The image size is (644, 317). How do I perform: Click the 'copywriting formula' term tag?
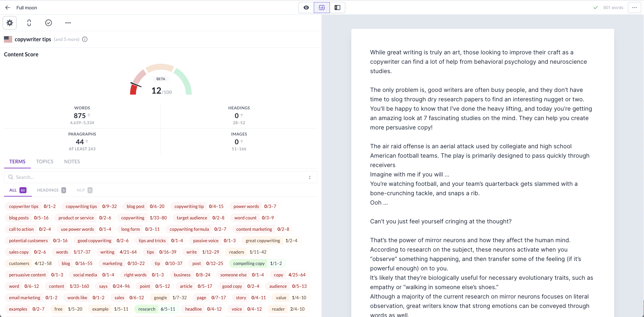tap(189, 229)
